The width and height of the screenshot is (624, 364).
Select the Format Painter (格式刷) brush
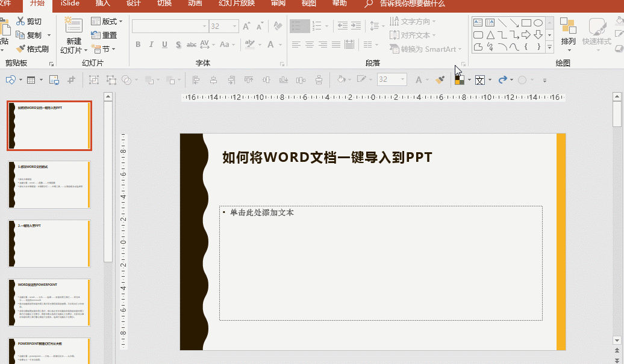tap(20, 49)
